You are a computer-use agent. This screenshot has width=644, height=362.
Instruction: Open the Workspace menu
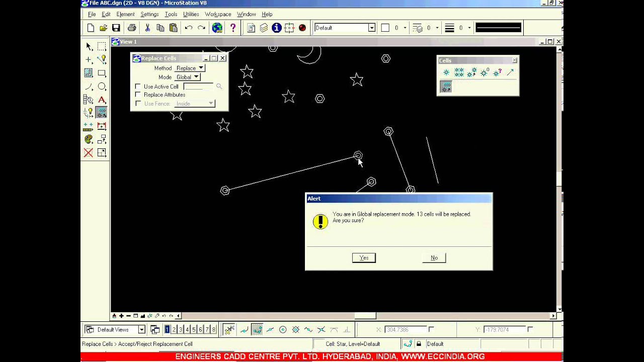pos(218,14)
